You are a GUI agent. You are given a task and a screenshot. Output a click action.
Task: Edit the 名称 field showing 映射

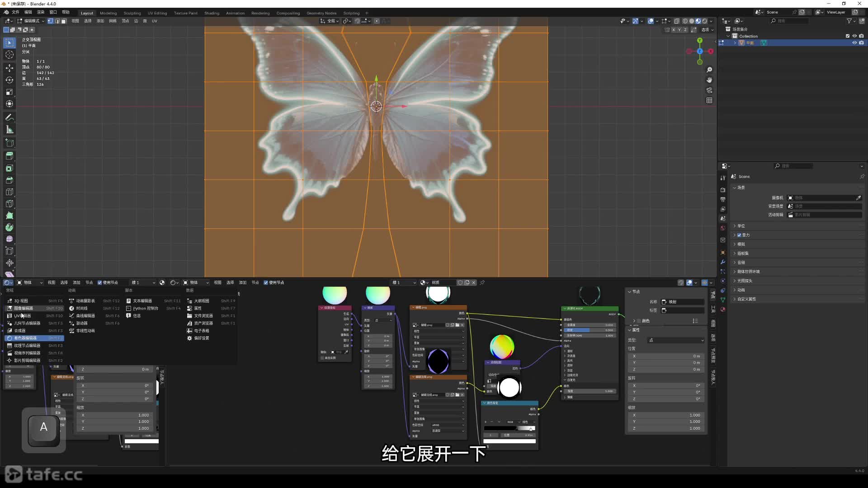click(x=683, y=302)
